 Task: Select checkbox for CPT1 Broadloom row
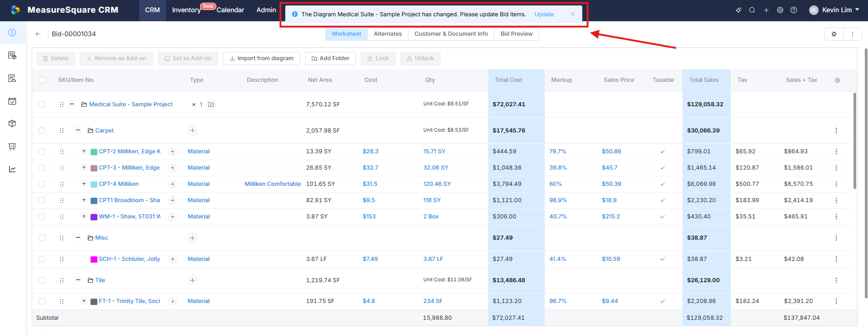(x=42, y=200)
